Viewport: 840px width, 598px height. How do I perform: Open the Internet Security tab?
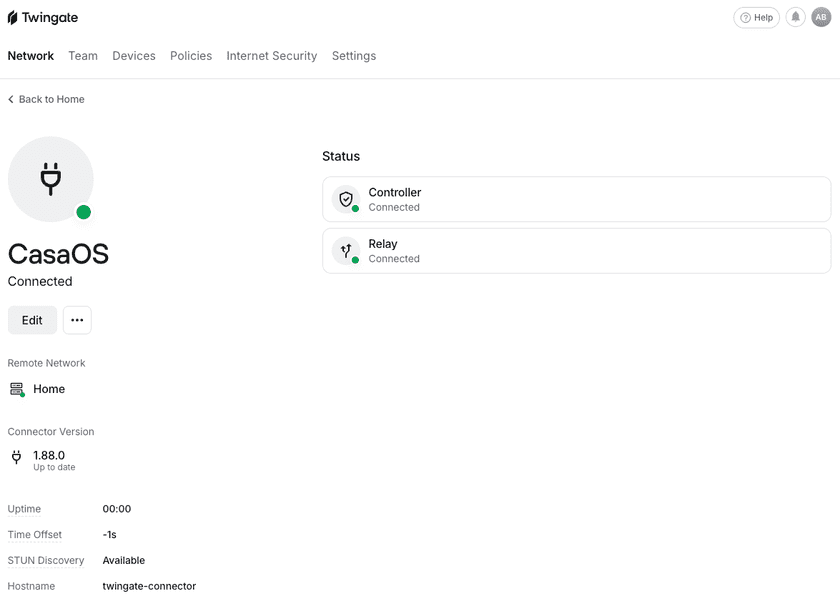[x=272, y=56]
